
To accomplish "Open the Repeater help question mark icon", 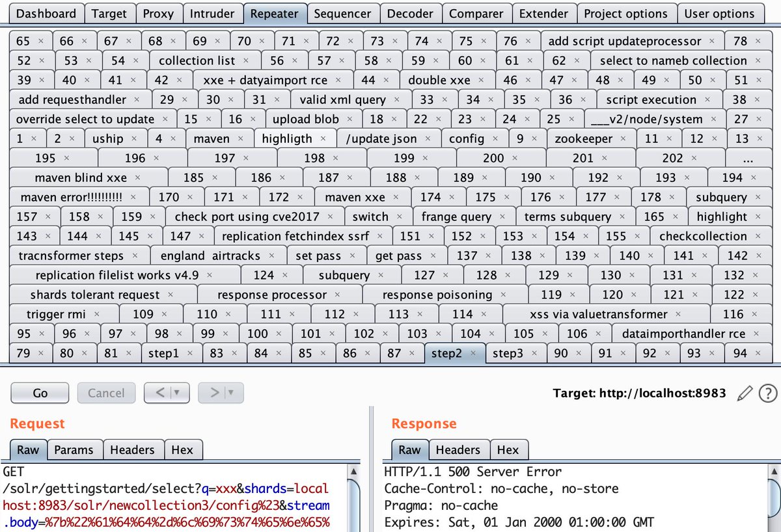I will point(768,393).
